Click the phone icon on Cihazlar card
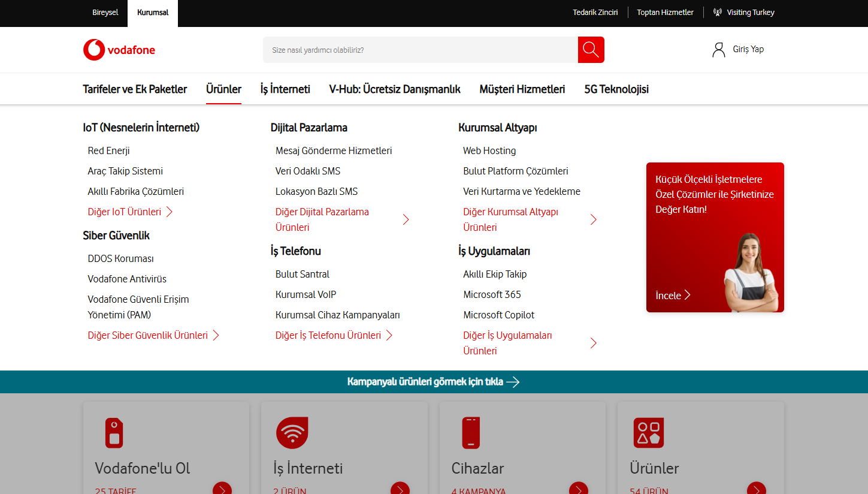The width and height of the screenshot is (868, 494). tap(470, 432)
